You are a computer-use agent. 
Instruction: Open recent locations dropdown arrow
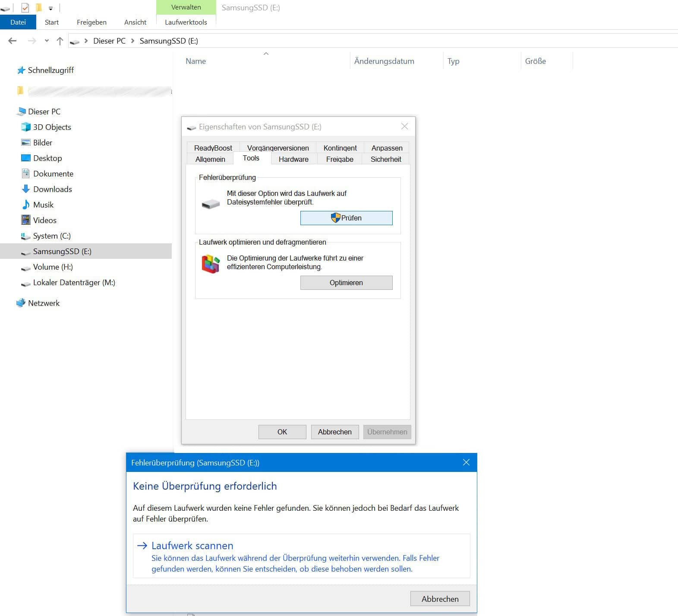[47, 41]
